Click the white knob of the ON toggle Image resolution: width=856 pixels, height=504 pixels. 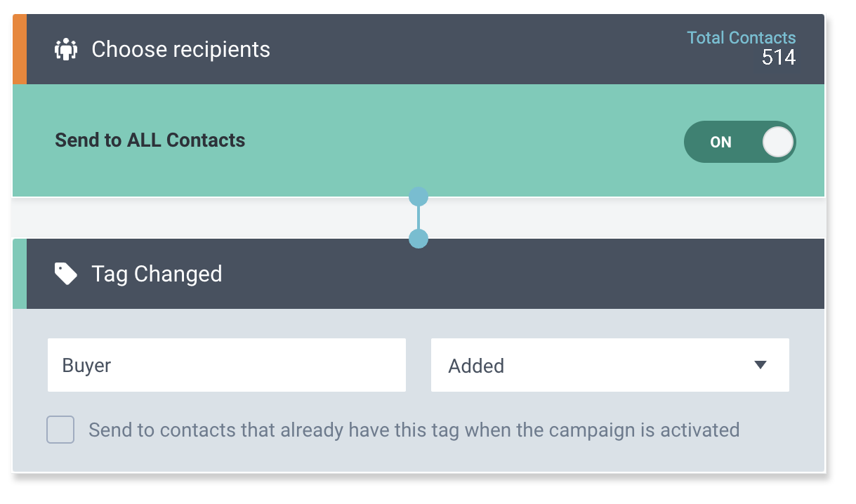[x=778, y=142]
